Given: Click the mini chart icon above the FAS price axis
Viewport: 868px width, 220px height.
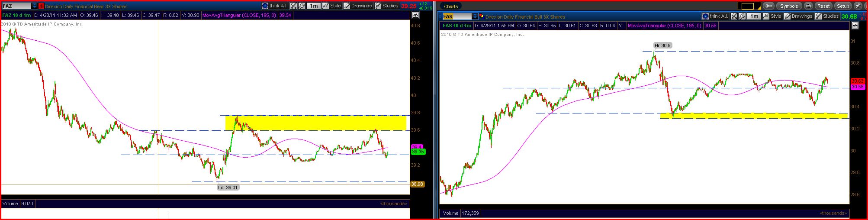Looking at the screenshot, I should (x=855, y=26).
